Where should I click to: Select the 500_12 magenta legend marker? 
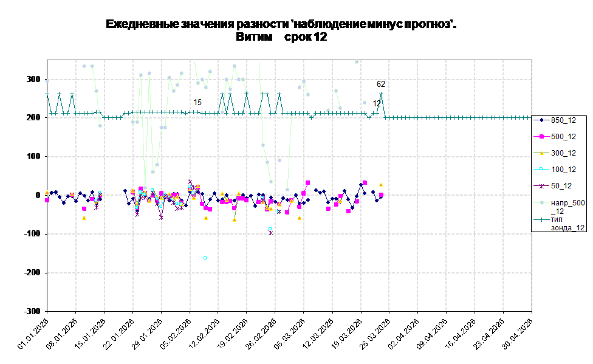[x=541, y=137]
